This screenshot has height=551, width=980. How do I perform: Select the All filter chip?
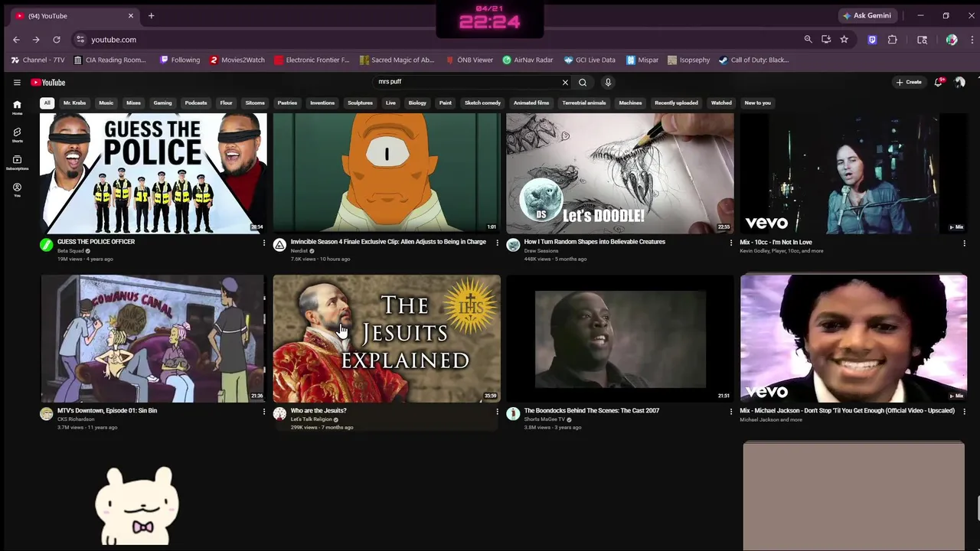[47, 103]
